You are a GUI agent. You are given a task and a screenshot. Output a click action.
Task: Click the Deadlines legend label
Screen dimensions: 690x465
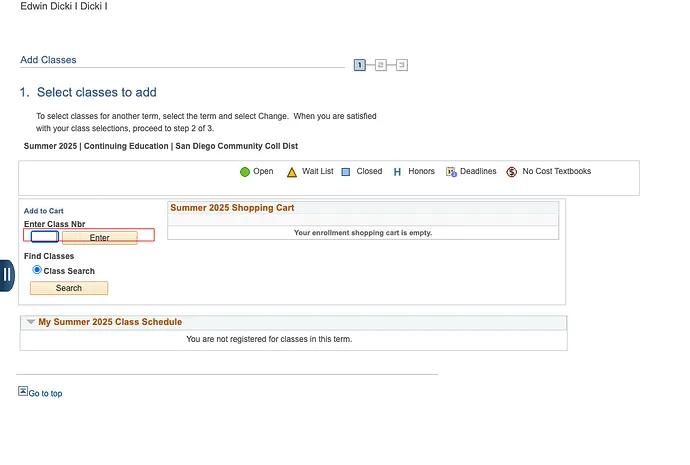coord(478,172)
